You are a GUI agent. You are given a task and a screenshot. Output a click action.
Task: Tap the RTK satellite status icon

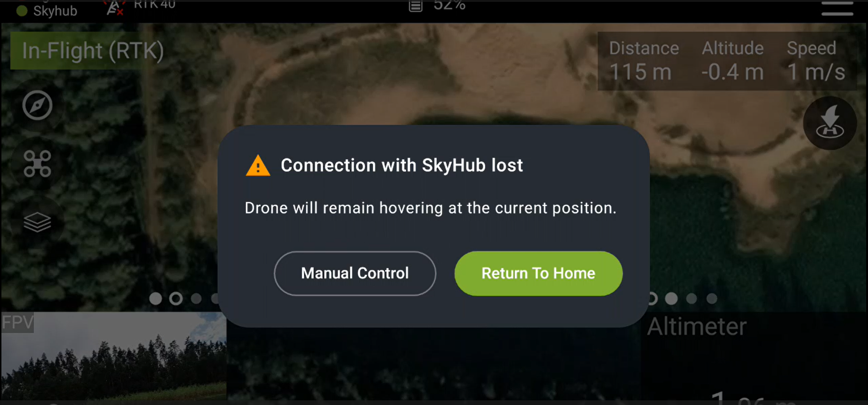[115, 7]
